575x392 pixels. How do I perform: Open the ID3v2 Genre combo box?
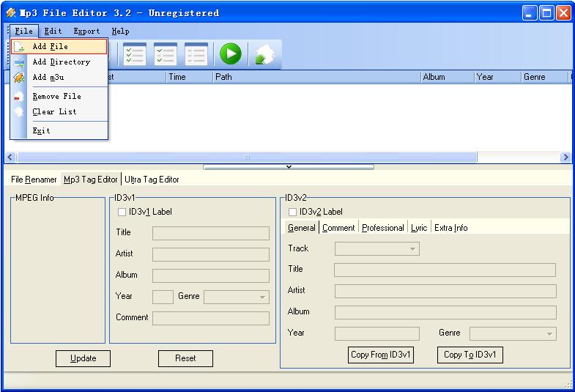click(x=549, y=334)
